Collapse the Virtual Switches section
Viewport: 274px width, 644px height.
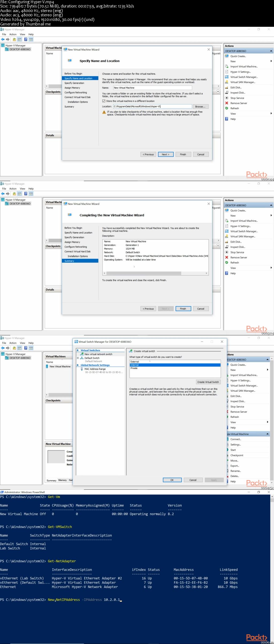[78, 350]
